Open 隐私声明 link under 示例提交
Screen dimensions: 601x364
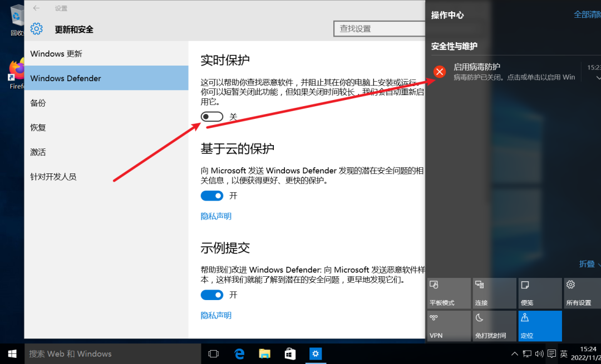[x=216, y=316]
